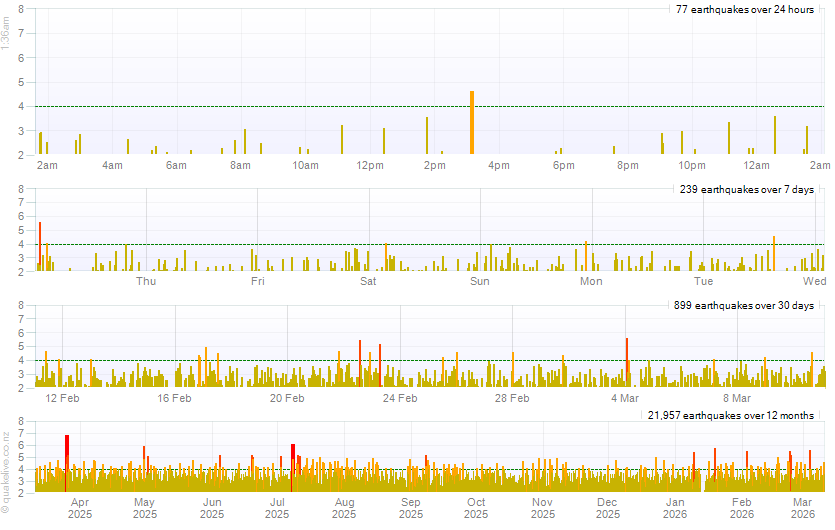Viewport: 835px width, 530px height.
Task: Select the '239 earthquakes over 7 days' label
Action: click(x=746, y=190)
